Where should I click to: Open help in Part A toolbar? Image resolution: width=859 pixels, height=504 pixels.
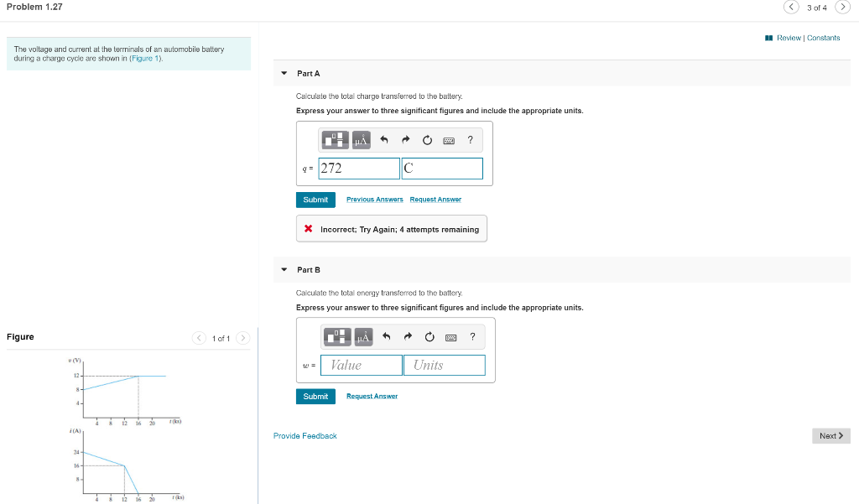coord(470,140)
